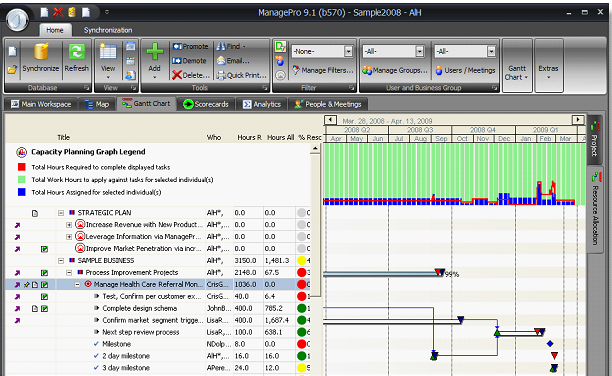Click the open folder icon in Database group
This screenshot has height=376, width=612.
pyautogui.click(x=12, y=70)
